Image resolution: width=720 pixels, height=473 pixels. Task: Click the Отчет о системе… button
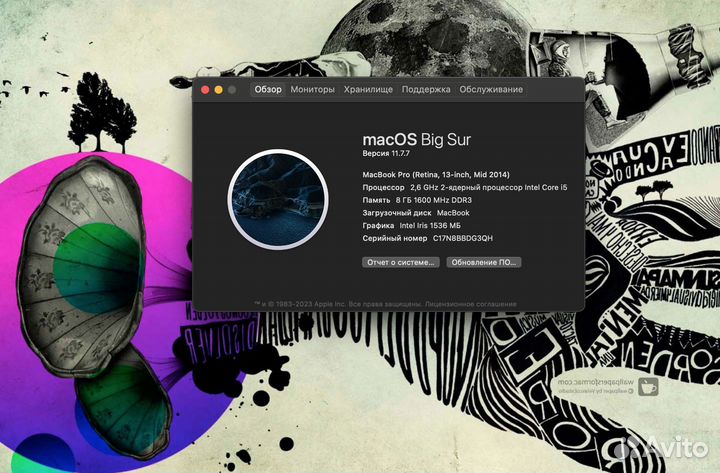click(401, 262)
